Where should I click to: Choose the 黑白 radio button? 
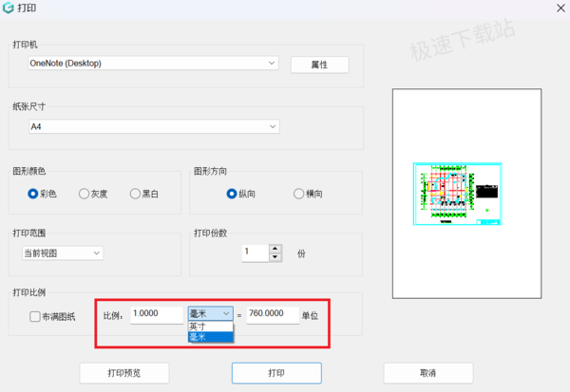click(x=135, y=194)
